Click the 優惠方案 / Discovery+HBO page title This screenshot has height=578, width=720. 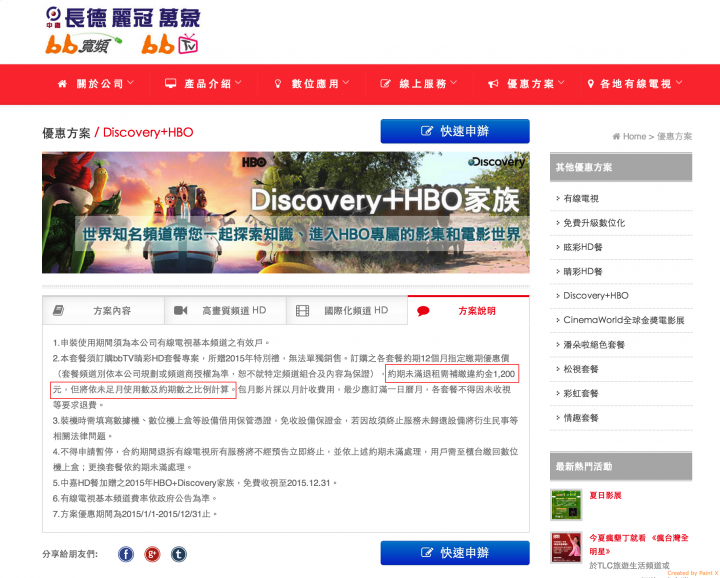click(118, 133)
